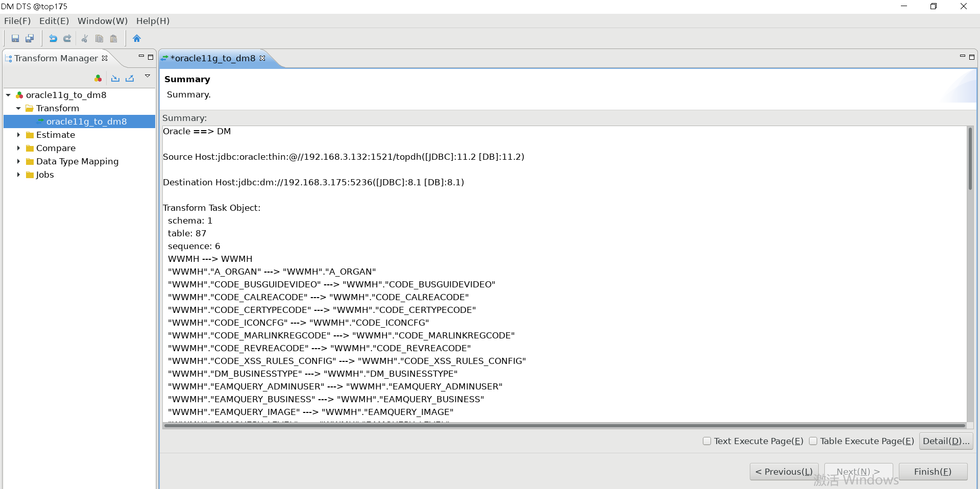The image size is (980, 489).
Task: Expand the Jobs folder node
Action: click(x=18, y=175)
